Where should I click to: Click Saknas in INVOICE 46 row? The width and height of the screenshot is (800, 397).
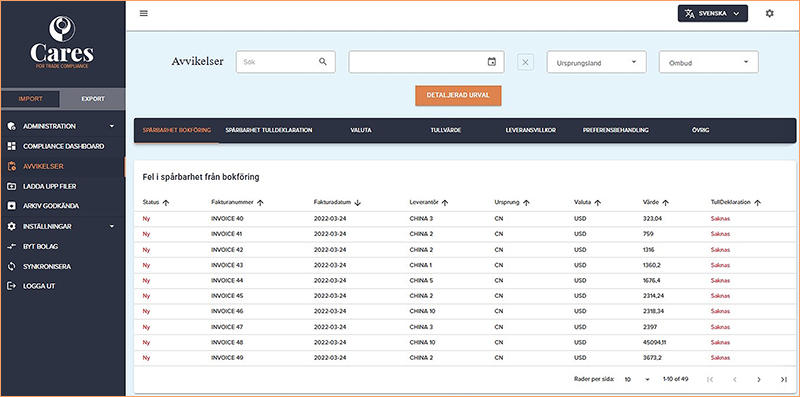[720, 311]
